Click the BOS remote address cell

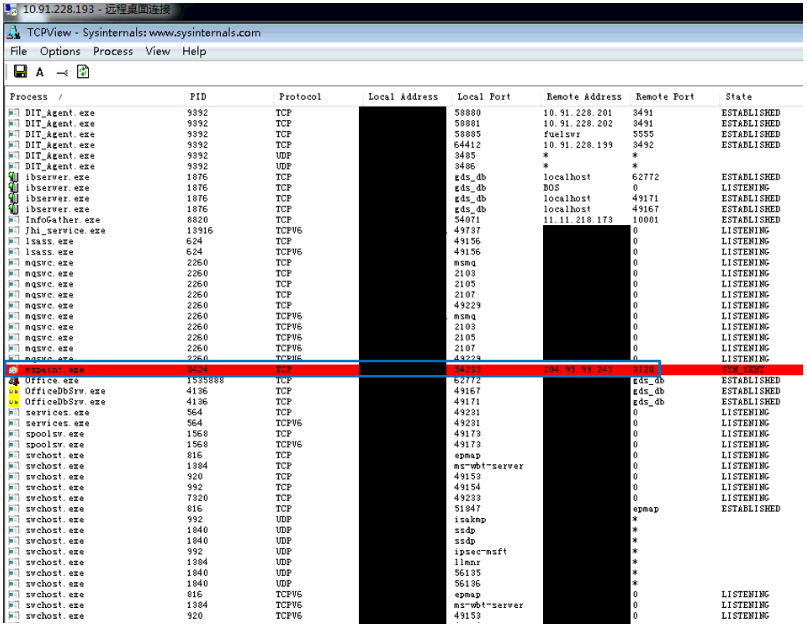pyautogui.click(x=551, y=188)
